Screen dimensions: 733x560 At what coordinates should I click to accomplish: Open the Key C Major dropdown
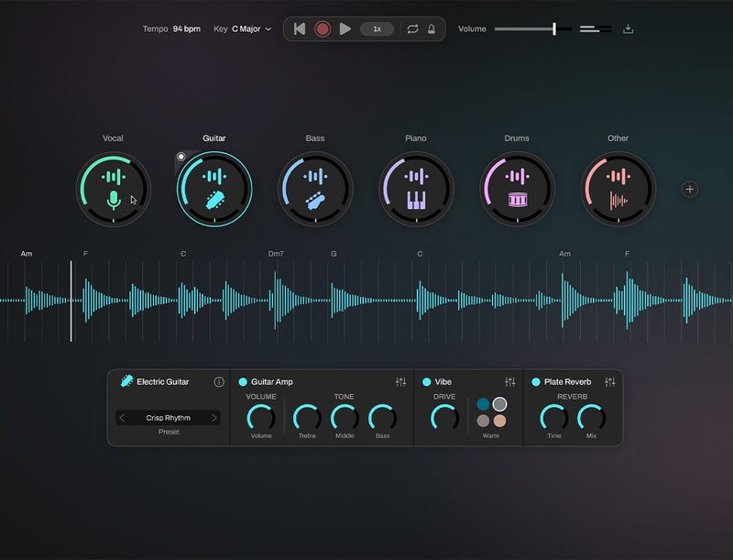pos(251,29)
